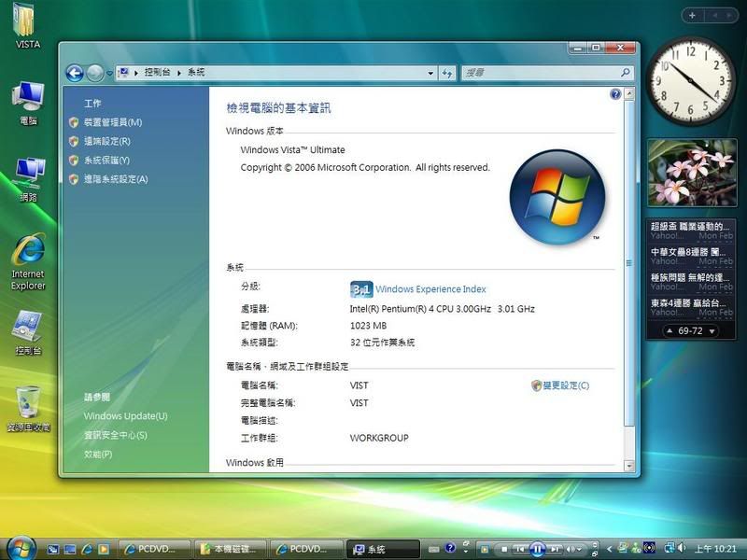The image size is (747, 560).
Task: Open 進階系統設定(A) Advanced settings link
Action: pos(116,179)
